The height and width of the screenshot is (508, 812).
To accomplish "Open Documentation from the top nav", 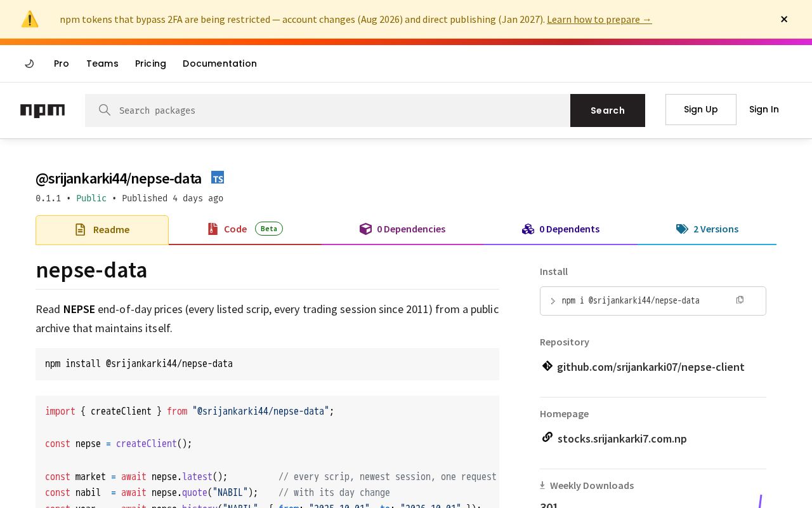I will click(219, 63).
